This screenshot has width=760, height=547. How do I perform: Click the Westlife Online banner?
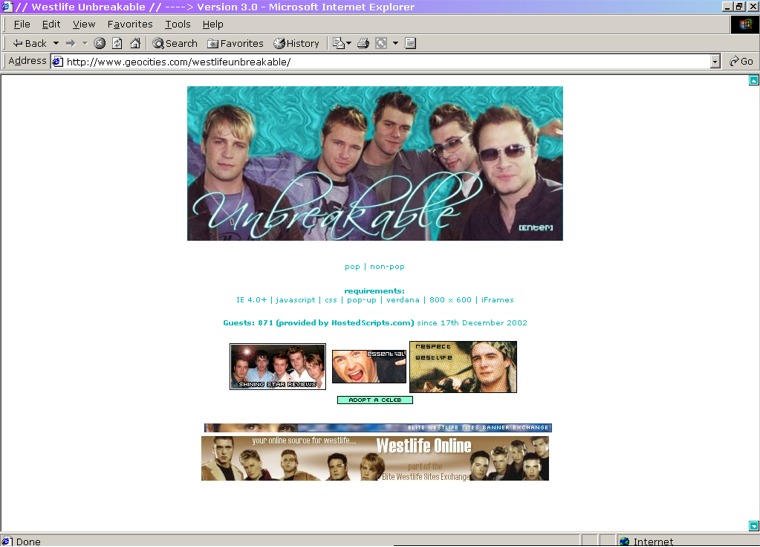(x=375, y=458)
